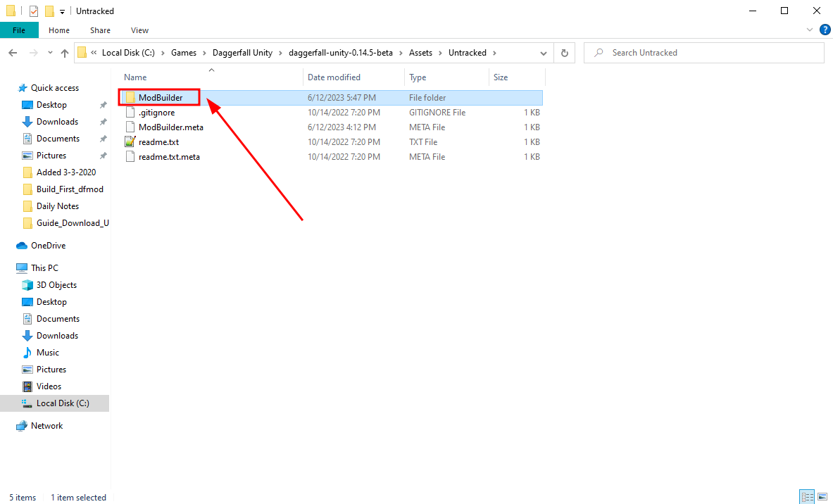Open File menu tab
Image resolution: width=833 pixels, height=504 pixels.
19,30
